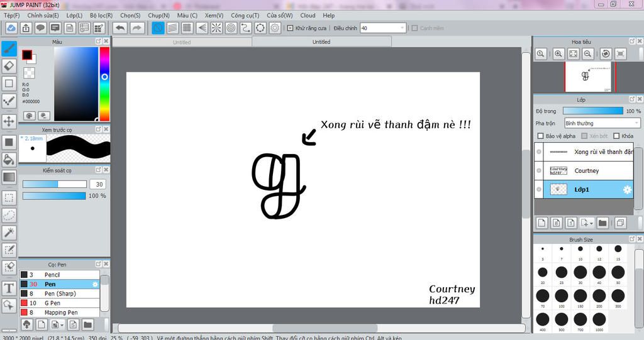Reset rotation in the navigator panel
Screen dimensions: 644x340
coord(606,54)
